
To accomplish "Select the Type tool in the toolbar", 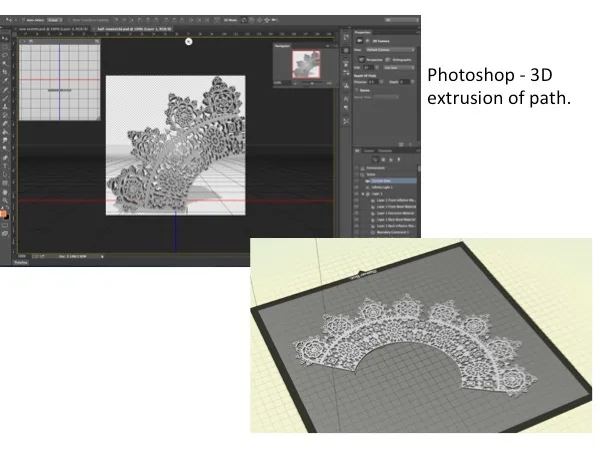I will [x=5, y=165].
